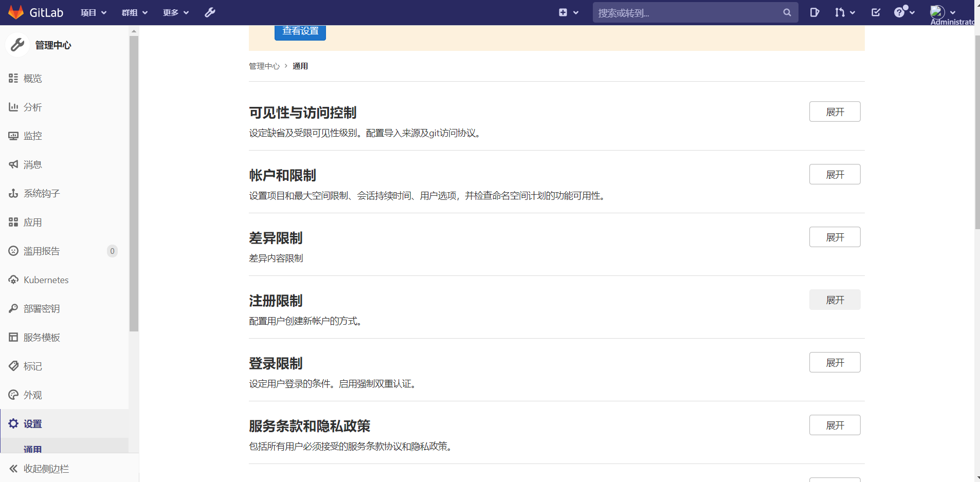
Task: Expand the 服务条款和隐私政策 section
Action: pyautogui.click(x=834, y=425)
